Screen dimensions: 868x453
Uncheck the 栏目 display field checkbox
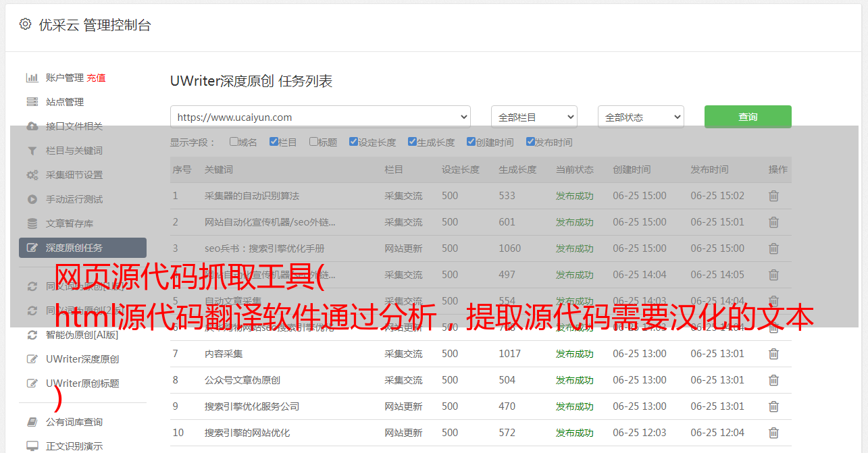274,142
